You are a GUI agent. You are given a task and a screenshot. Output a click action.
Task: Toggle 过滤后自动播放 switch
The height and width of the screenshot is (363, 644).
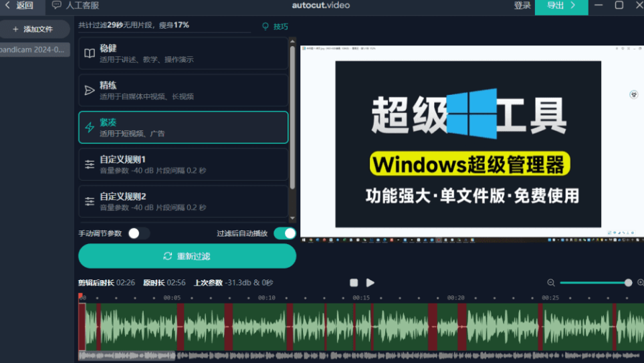(x=285, y=233)
